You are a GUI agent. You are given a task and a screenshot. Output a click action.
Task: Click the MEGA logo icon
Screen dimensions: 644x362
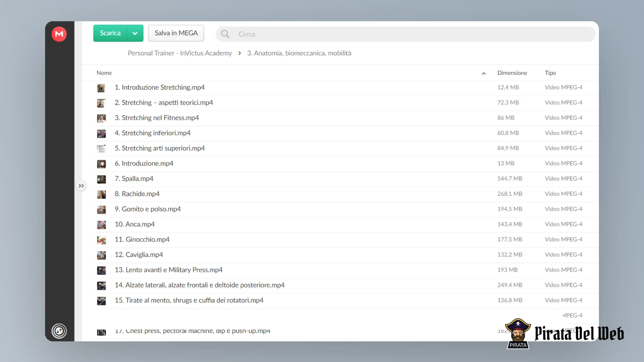[x=59, y=34]
